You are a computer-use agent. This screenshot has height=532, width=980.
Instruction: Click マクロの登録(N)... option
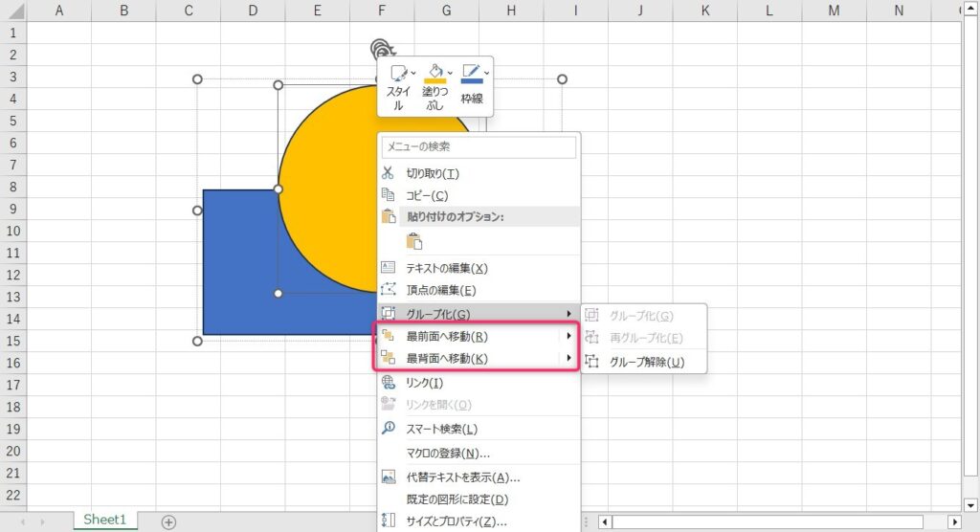[x=448, y=453]
